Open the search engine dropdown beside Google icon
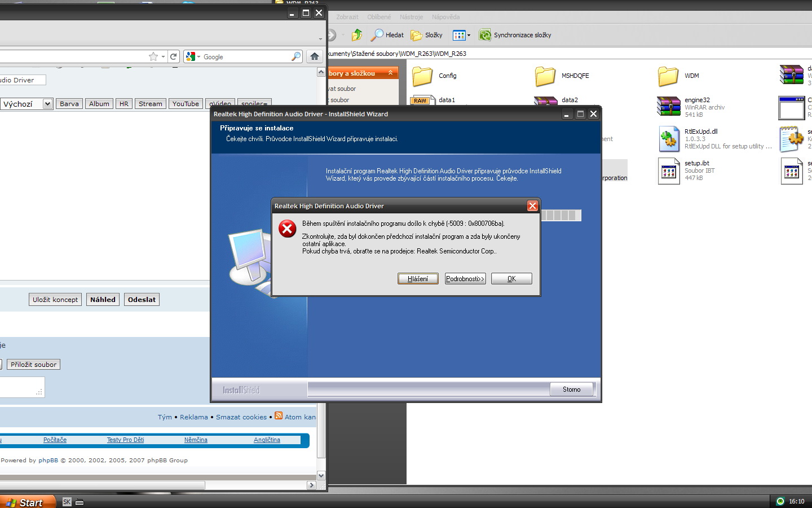 tap(198, 56)
